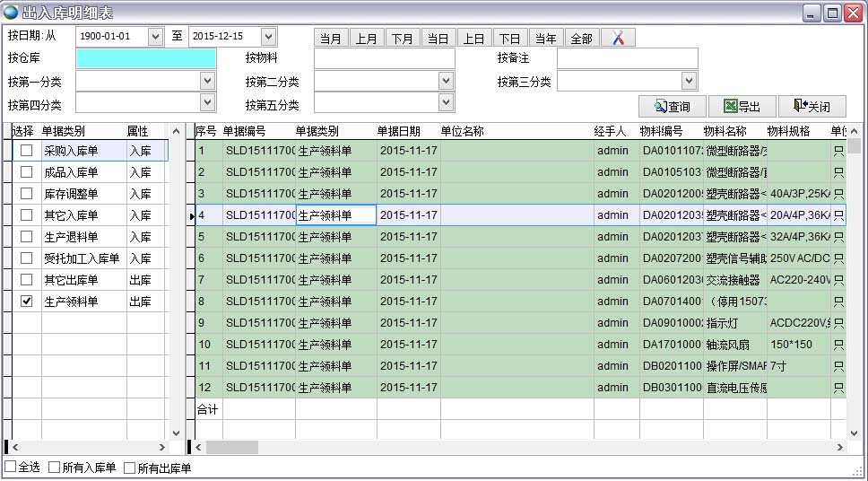Select the 当月 date range button
This screenshot has width=868, height=481.
coord(331,38)
